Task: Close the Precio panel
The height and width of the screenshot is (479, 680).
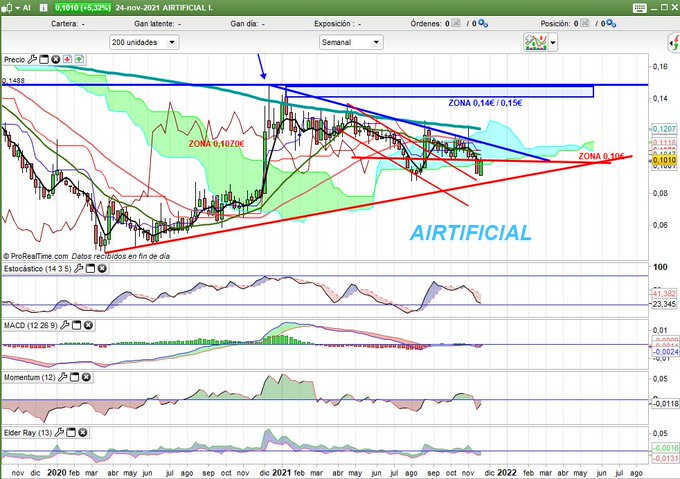Action: (x=56, y=59)
